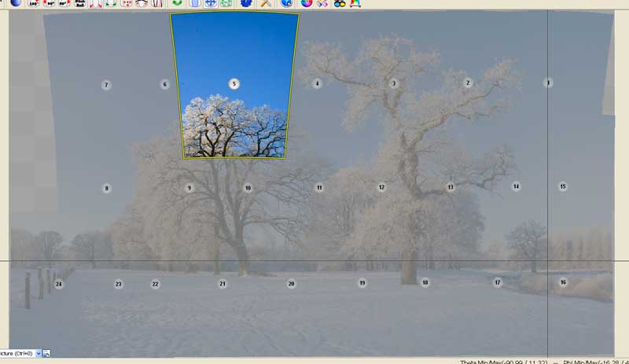Click the blue cylinder projection icon
Image resolution: width=629 pixels, height=364 pixels.
click(193, 3)
